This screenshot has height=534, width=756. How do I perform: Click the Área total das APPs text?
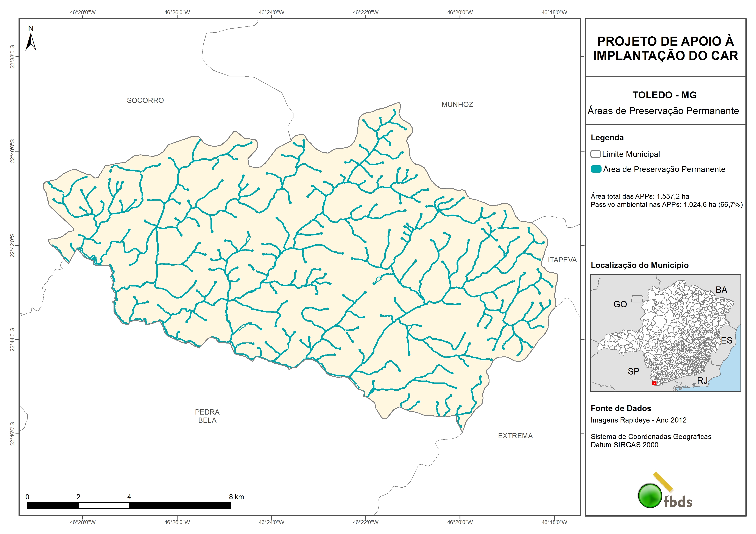(x=640, y=197)
